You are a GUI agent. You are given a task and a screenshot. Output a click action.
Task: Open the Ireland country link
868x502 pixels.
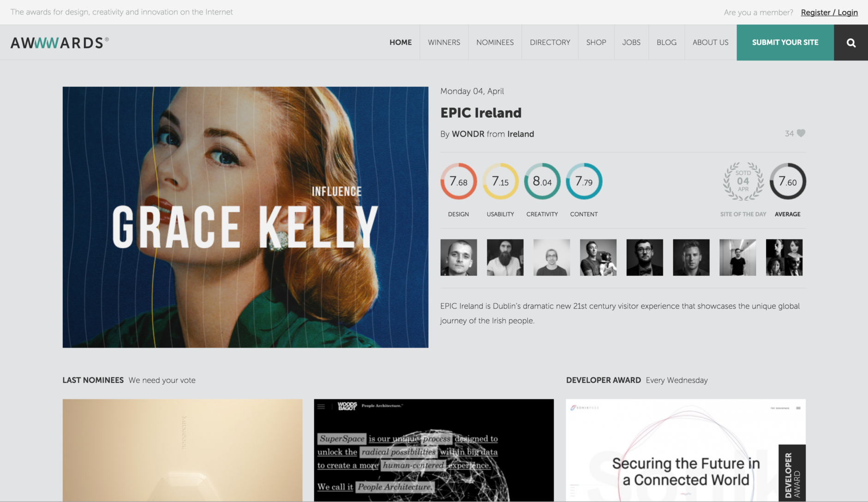coord(521,134)
